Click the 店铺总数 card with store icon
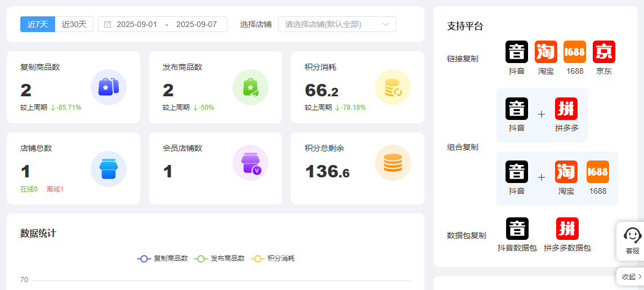Viewport: 644px width, 290px height. (x=73, y=168)
